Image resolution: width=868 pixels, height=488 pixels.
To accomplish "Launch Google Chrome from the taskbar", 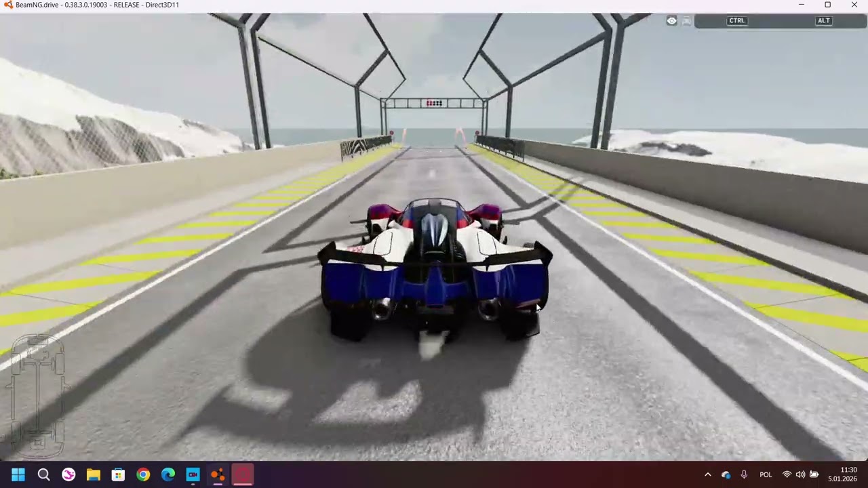I will pos(143,475).
